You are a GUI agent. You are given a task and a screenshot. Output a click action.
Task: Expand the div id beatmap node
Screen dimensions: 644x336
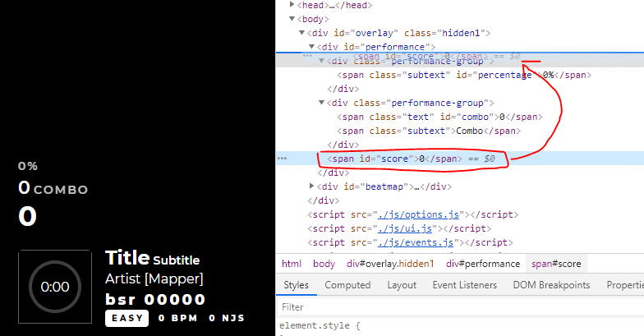[312, 186]
